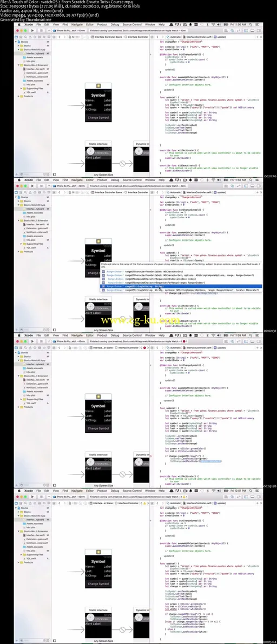
Task: Click update() breadcrumb in 11:56 AM jump bar
Action: pos(221,37)
